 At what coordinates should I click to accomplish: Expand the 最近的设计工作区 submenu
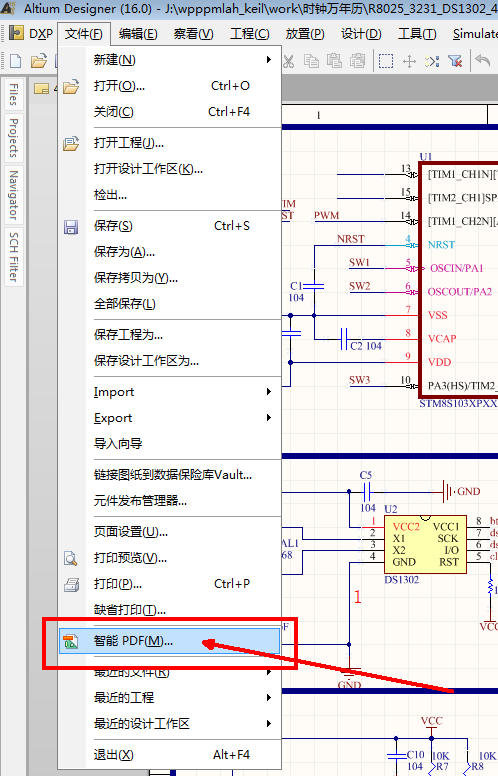pyautogui.click(x=269, y=723)
